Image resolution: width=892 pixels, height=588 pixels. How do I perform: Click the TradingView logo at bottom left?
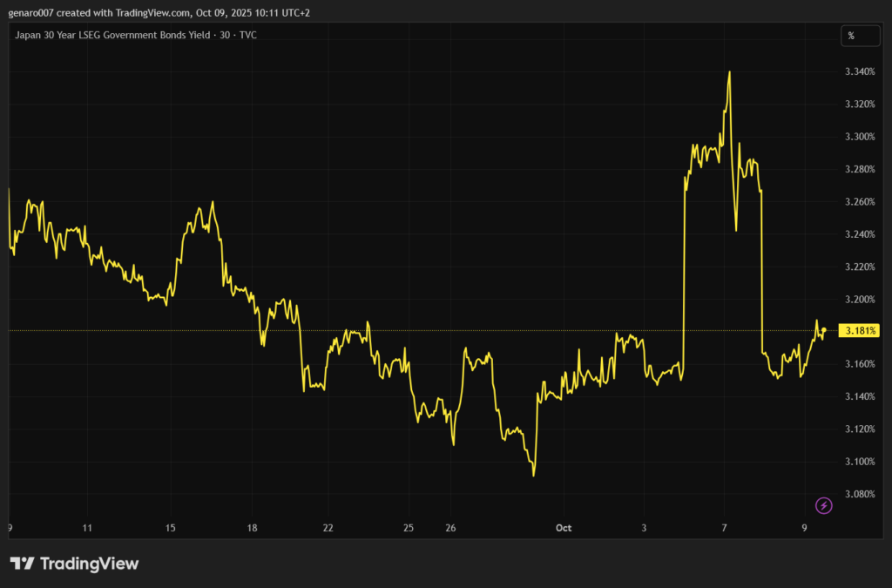74,564
